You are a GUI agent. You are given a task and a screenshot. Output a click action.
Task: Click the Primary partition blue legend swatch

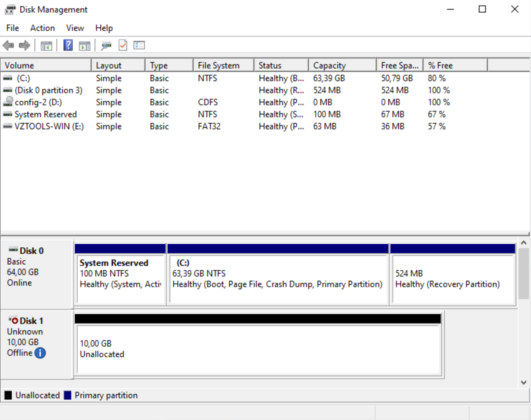coord(68,395)
